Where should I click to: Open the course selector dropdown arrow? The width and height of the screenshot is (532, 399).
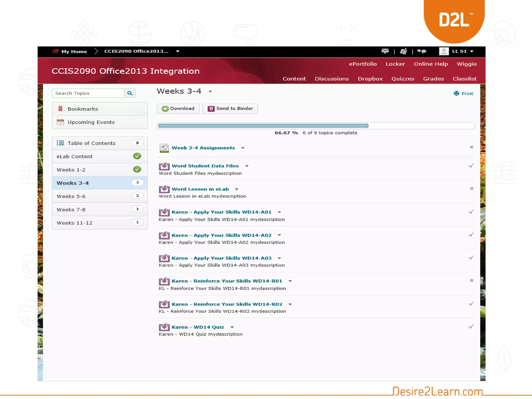tap(178, 51)
